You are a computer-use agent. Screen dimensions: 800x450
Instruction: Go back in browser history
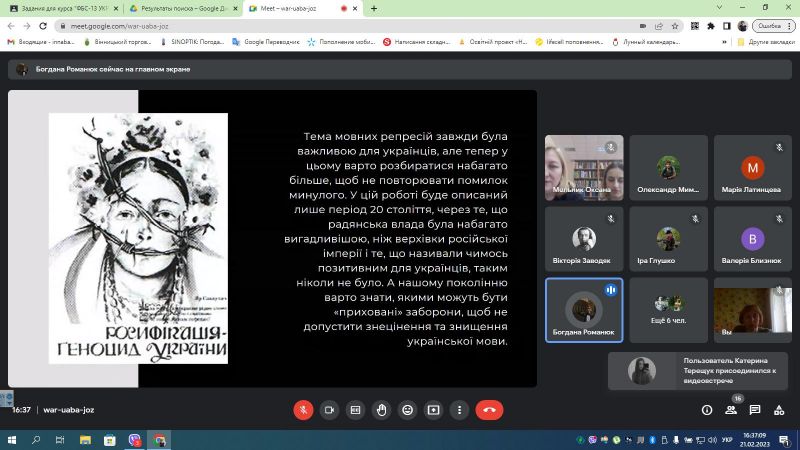pyautogui.click(x=11, y=26)
